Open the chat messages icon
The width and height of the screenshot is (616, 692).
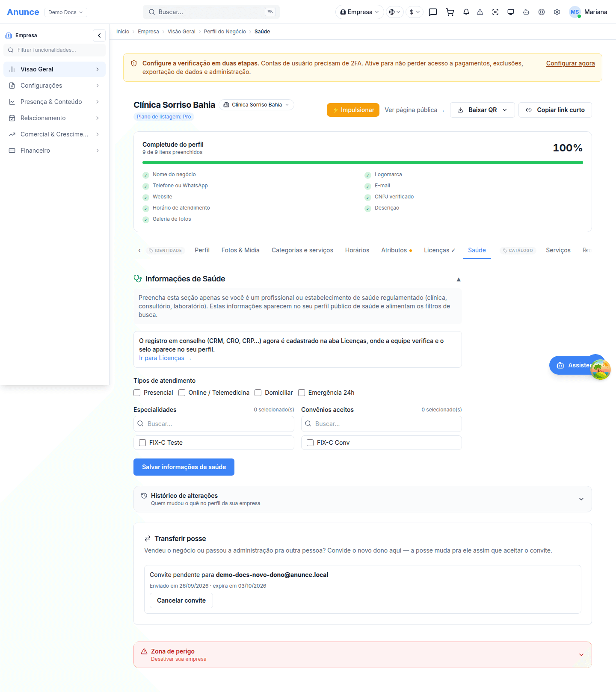(x=433, y=12)
